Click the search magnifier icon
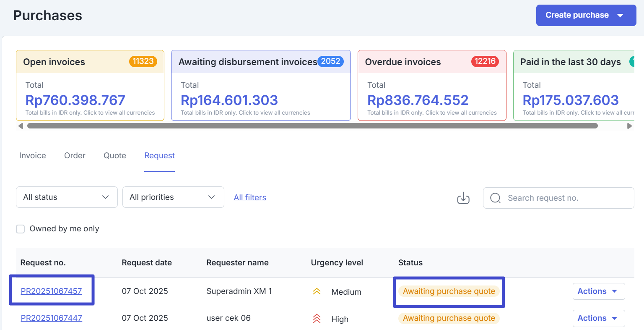The image size is (644, 330). click(495, 198)
